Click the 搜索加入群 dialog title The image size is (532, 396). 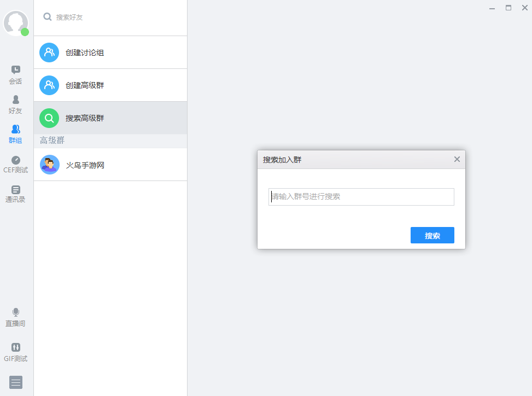coord(282,160)
